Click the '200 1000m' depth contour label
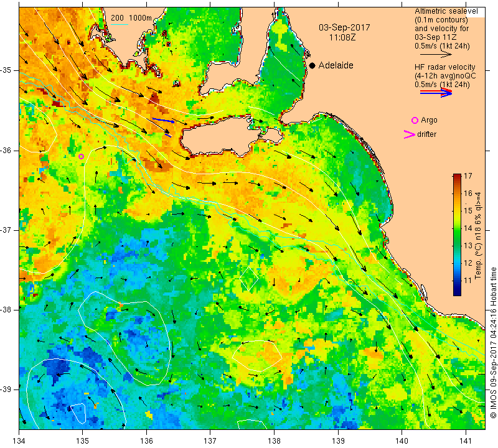Image resolution: width=498 pixels, height=448 pixels. (131, 18)
